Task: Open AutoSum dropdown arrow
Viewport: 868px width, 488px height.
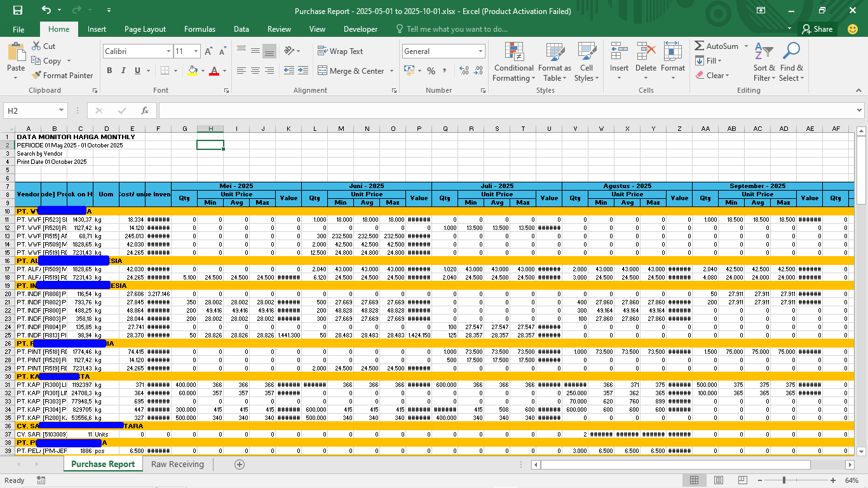Action: 745,46
